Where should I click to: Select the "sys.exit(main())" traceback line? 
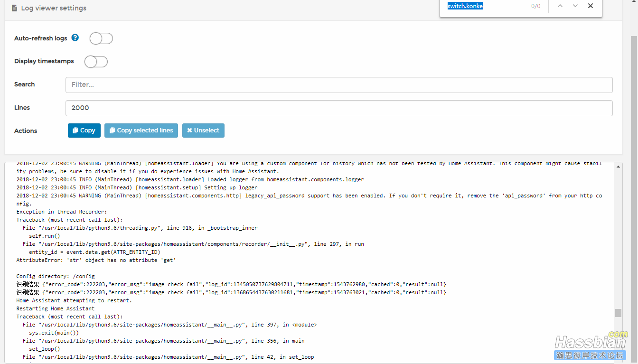54,333
